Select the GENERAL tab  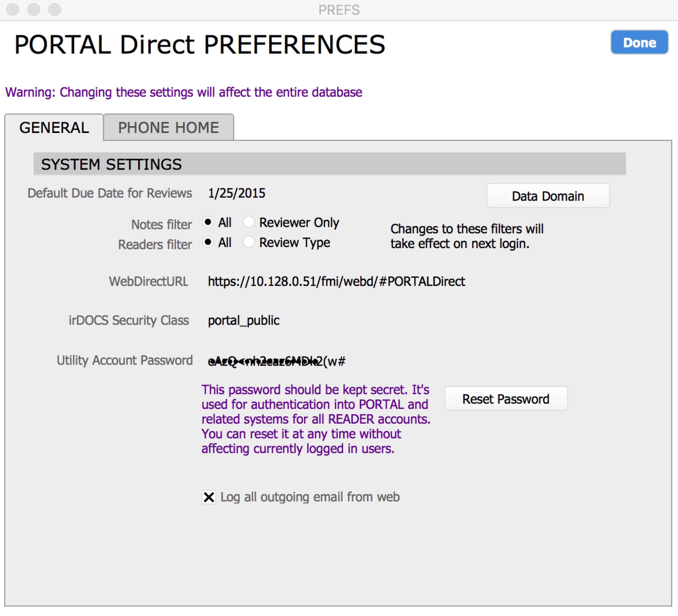point(54,128)
